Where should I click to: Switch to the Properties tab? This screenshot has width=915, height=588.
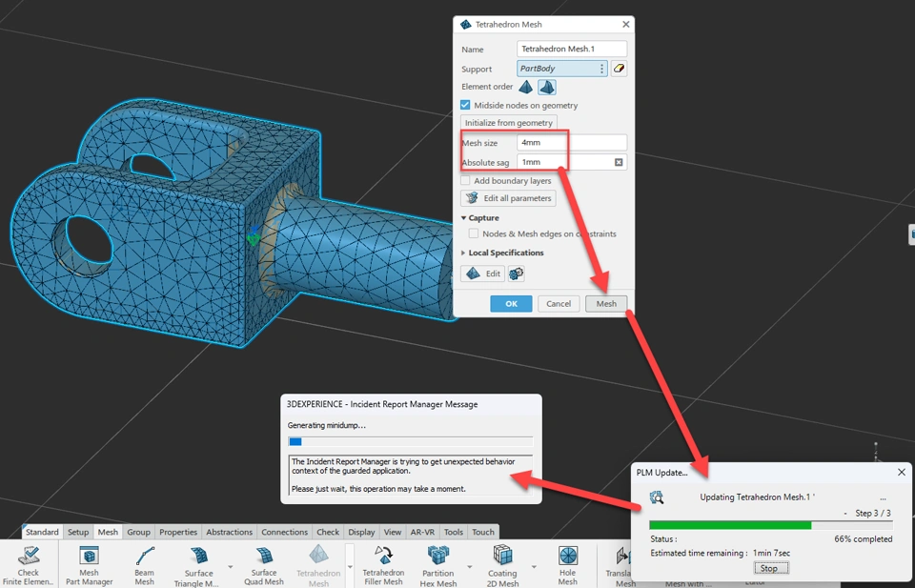[178, 532]
